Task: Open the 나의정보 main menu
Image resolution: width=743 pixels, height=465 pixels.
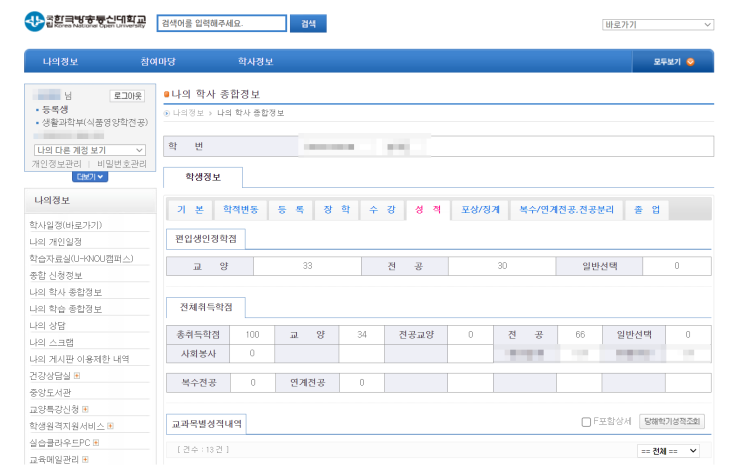Action: [x=60, y=62]
